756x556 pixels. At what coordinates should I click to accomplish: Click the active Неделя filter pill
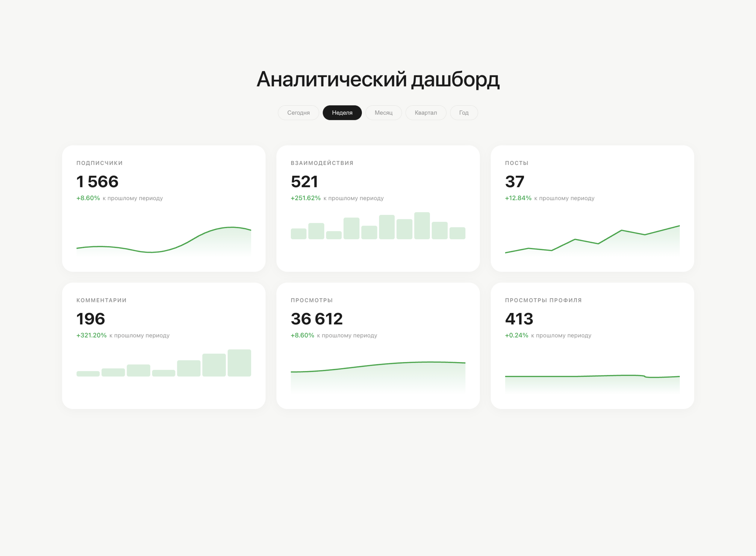pos(342,113)
